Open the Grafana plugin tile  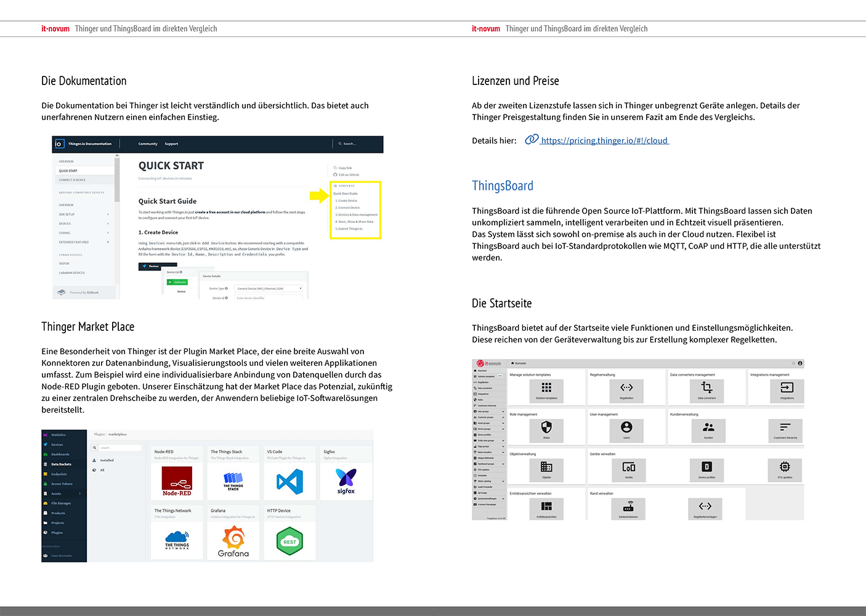click(x=233, y=541)
